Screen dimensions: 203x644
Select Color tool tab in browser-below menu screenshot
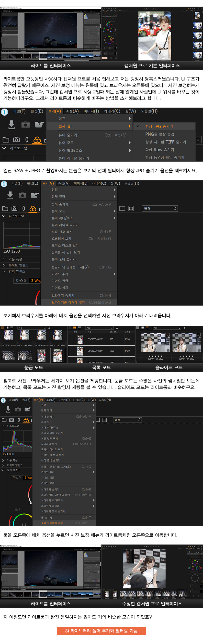coord(33,208)
